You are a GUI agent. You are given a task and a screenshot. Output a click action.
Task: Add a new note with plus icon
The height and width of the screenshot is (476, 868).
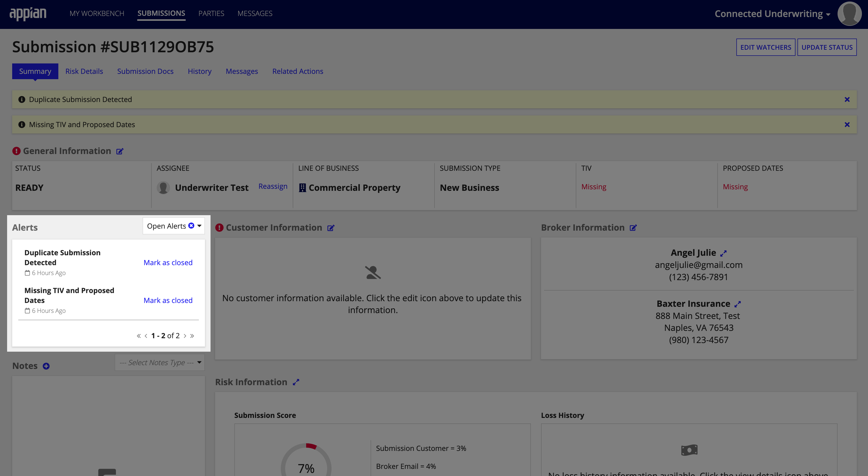[x=46, y=366]
